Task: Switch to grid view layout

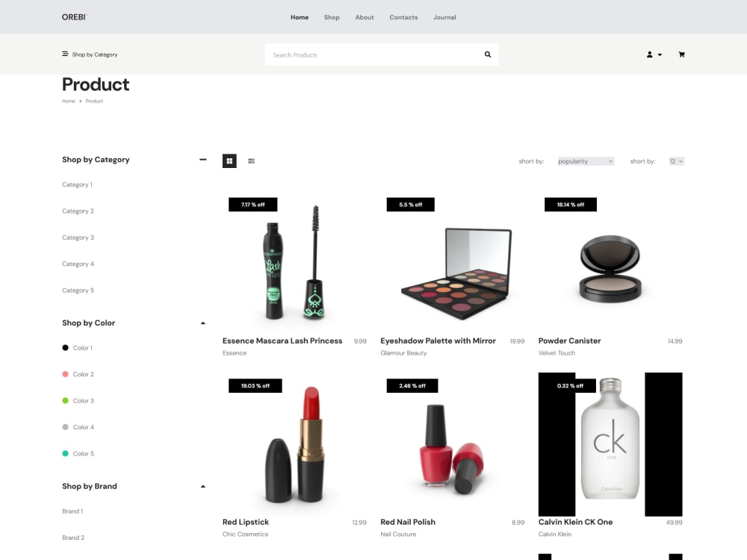Action: coord(229,161)
